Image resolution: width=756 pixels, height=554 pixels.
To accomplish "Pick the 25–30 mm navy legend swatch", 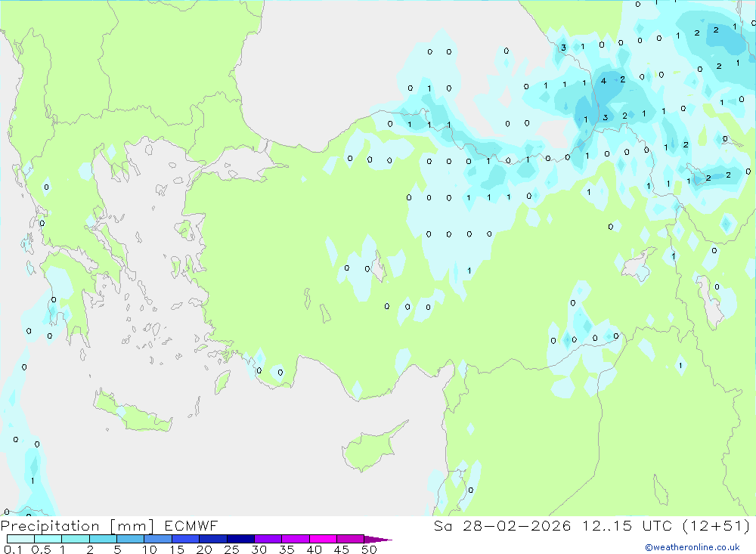I will pyautogui.click(x=240, y=539).
